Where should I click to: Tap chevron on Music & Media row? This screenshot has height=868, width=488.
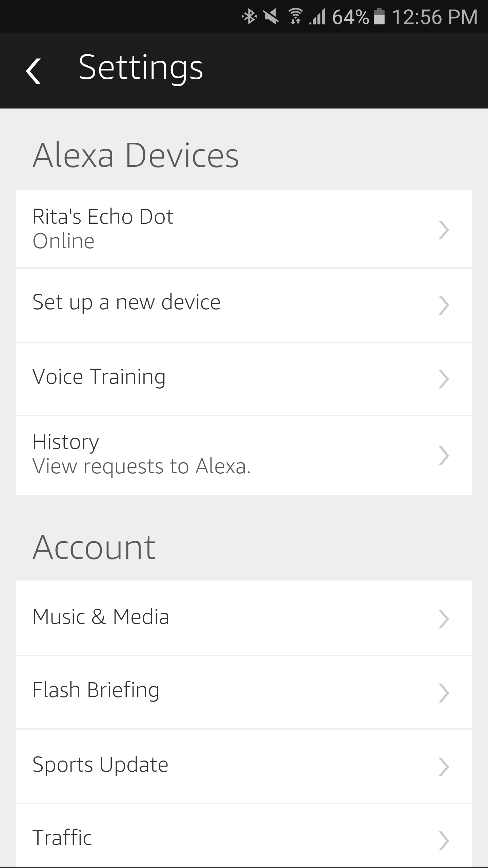click(x=444, y=619)
